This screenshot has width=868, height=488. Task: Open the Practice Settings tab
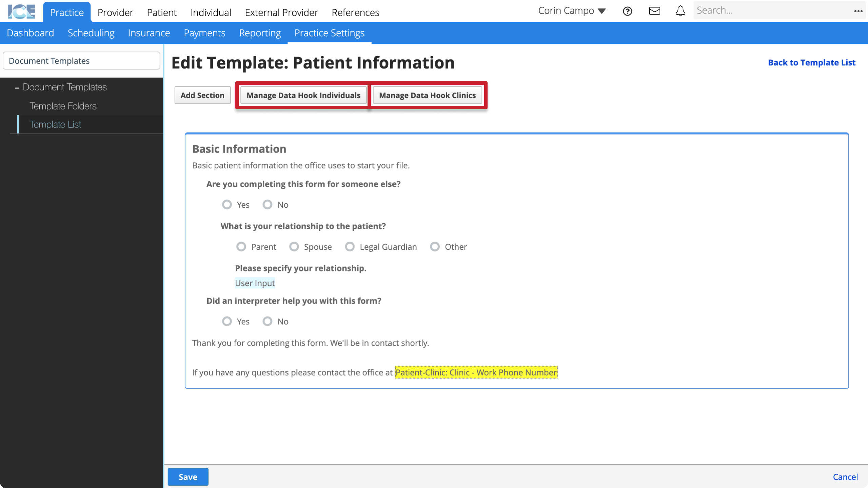click(330, 33)
